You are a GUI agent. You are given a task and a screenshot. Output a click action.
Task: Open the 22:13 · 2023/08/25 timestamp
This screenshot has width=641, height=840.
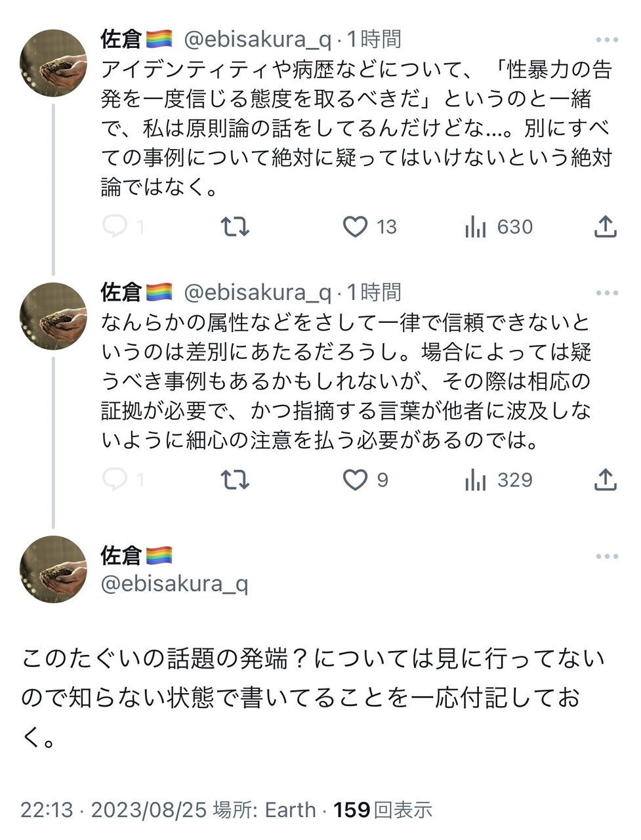[114, 810]
